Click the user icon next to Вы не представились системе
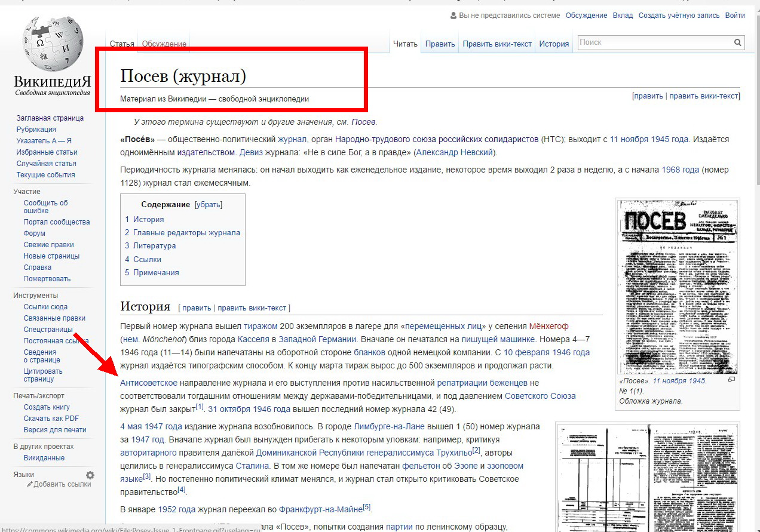Screen dimensions: 760x532 coord(453,16)
